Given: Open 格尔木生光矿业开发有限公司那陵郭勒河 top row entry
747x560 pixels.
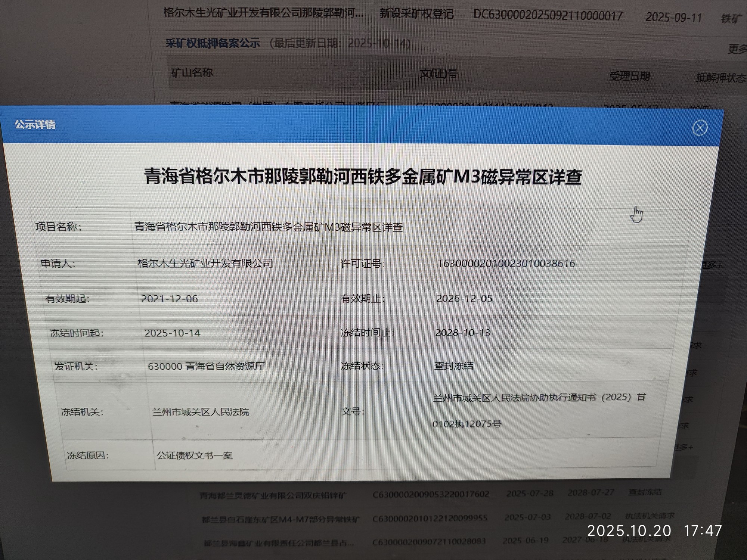Looking at the screenshot, I should tap(263, 13).
